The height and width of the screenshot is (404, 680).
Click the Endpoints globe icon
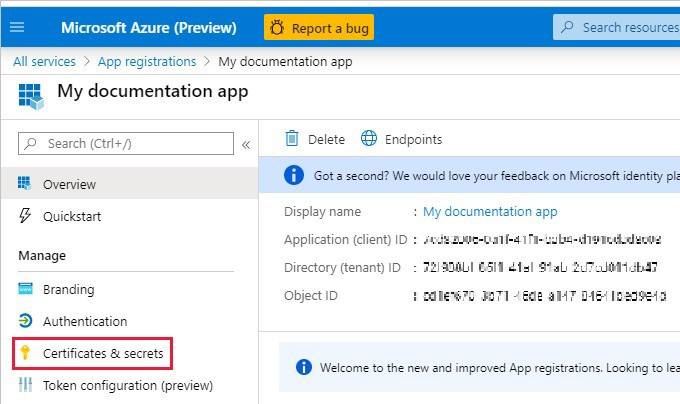point(369,138)
